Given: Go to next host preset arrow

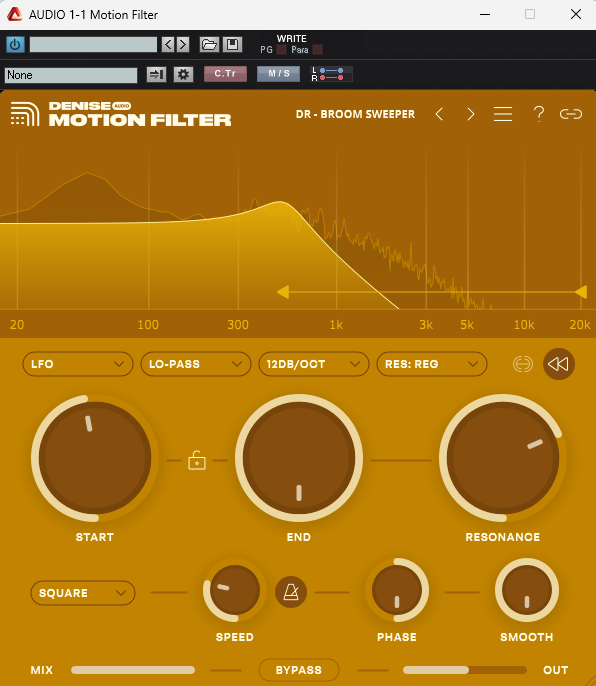Looking at the screenshot, I should [183, 45].
